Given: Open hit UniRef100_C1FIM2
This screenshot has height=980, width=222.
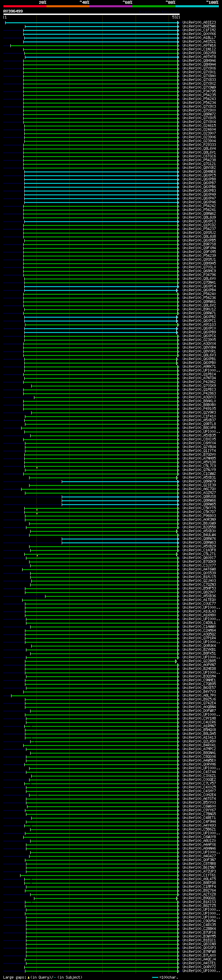Looking at the screenshot, I should (x=199, y=30).
